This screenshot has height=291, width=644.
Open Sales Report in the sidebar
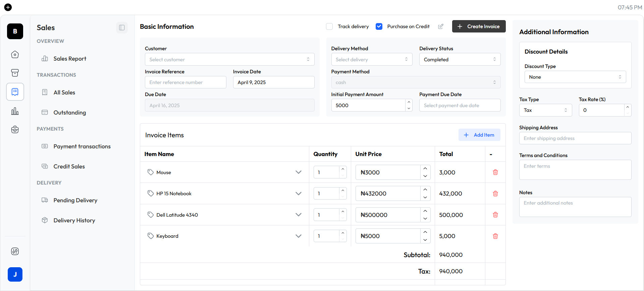[70, 59]
